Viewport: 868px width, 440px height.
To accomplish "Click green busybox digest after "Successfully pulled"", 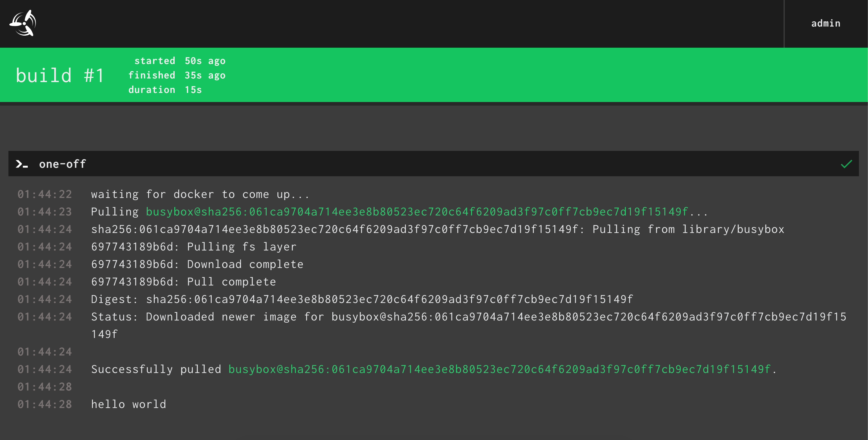I will click(x=499, y=369).
